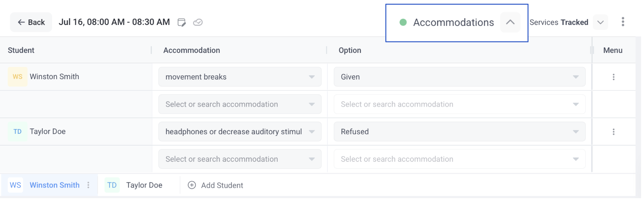The height and width of the screenshot is (199, 644).
Task: Open the movement breaks accommodation dropdown
Action: click(x=239, y=77)
